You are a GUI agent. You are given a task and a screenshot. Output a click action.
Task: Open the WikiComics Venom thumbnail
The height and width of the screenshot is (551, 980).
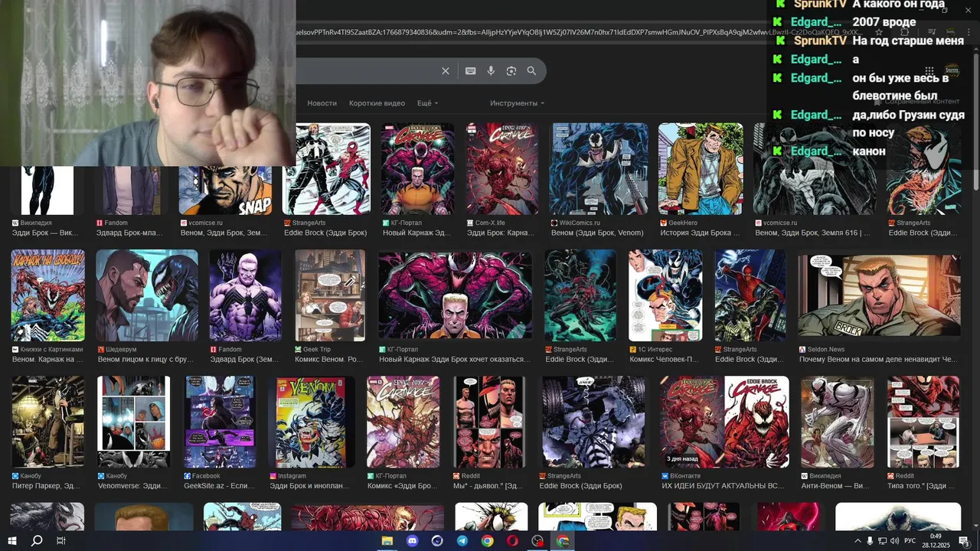(598, 168)
